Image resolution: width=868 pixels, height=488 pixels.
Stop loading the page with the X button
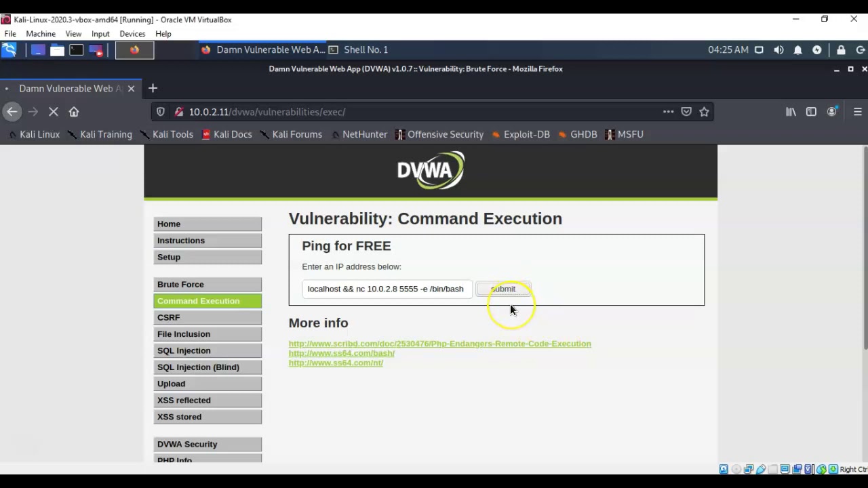(54, 112)
